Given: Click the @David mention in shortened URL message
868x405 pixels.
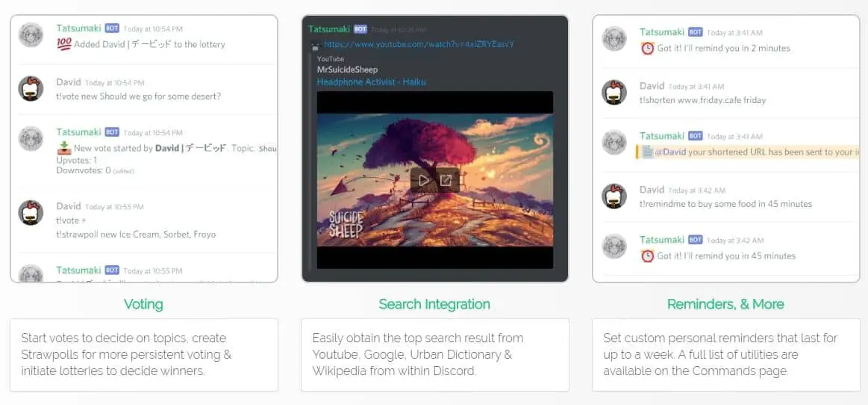Looking at the screenshot, I should [669, 152].
